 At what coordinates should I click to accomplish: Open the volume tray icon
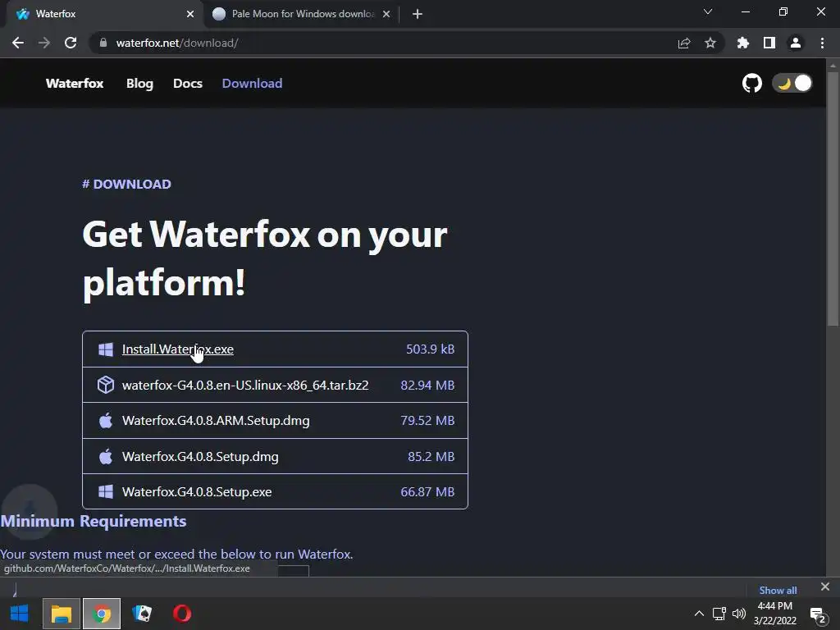click(739, 614)
